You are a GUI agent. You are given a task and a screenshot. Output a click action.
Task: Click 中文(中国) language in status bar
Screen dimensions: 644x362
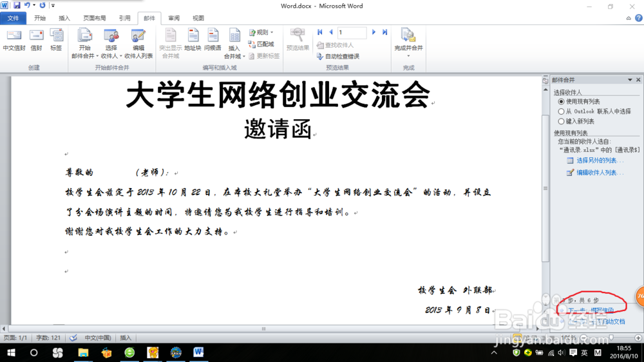(x=98, y=338)
